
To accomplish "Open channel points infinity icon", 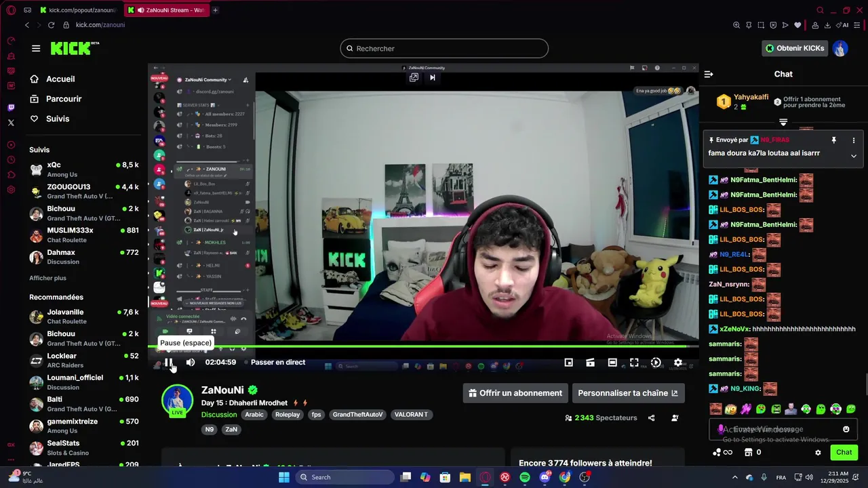I will (x=723, y=453).
